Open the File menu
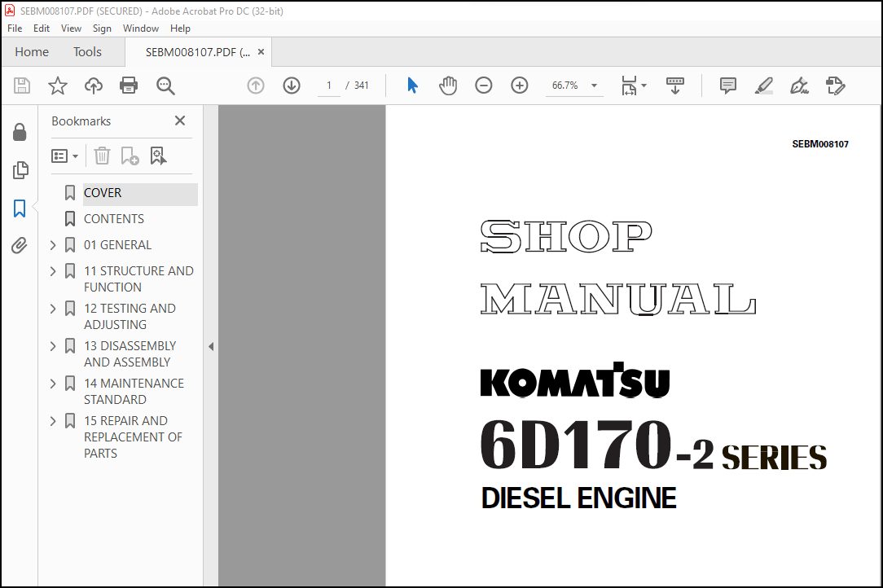Image resolution: width=883 pixels, height=588 pixels. click(x=15, y=29)
